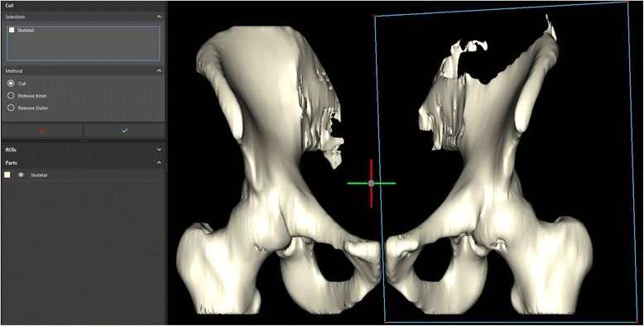
Task: Click the Cut panel title
Action: pyautogui.click(x=9, y=6)
